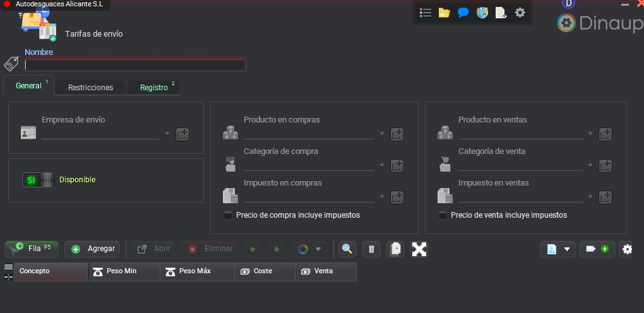The height and width of the screenshot is (313, 644).
Task: Click the Fila F5 button
Action: [x=32, y=249]
